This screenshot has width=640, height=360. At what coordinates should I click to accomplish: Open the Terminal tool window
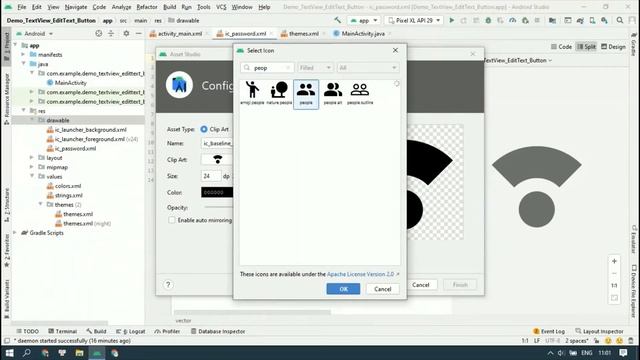pos(62,331)
